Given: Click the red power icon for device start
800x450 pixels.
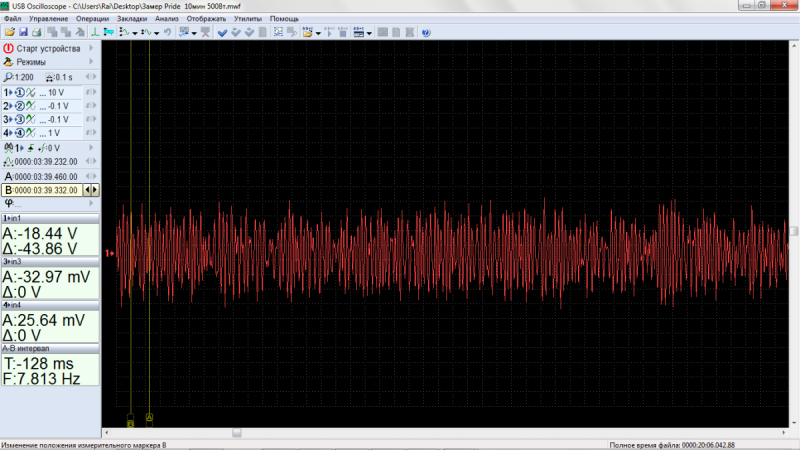Looking at the screenshot, I should (8, 48).
